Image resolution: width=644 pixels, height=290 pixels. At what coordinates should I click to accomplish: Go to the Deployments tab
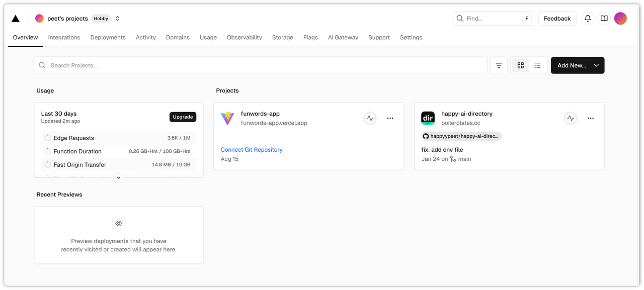coord(108,37)
